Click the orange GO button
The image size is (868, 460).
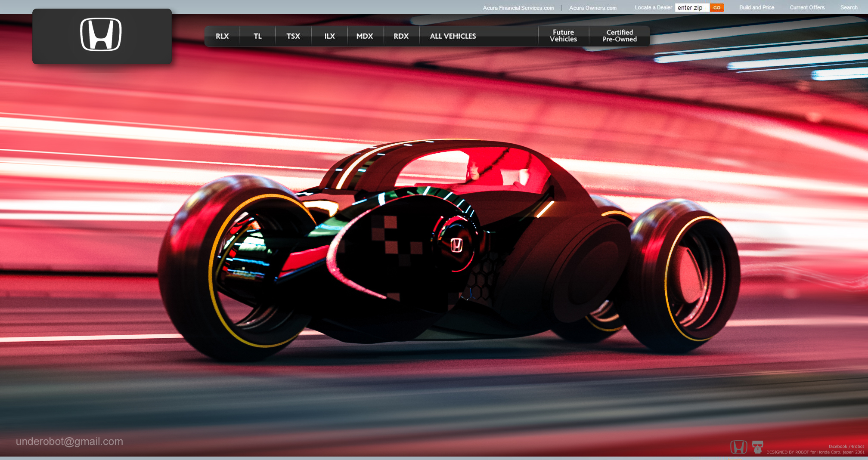tap(717, 8)
